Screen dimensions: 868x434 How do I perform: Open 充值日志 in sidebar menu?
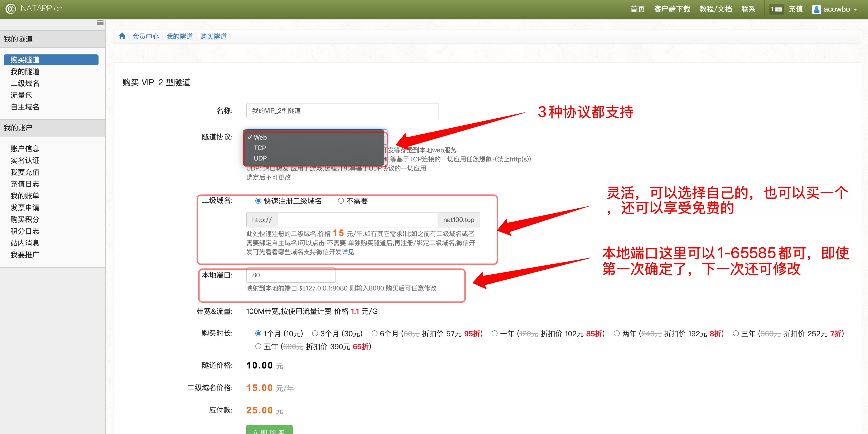pyautogui.click(x=25, y=184)
